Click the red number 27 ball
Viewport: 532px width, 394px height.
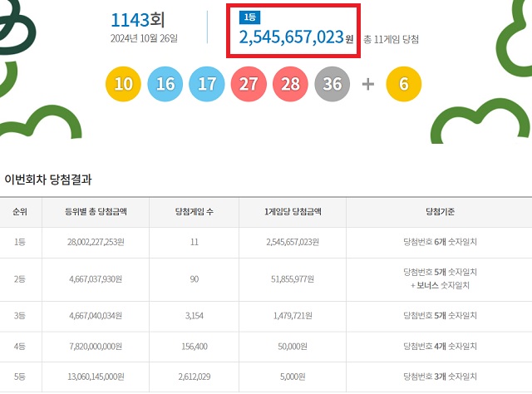coord(249,84)
